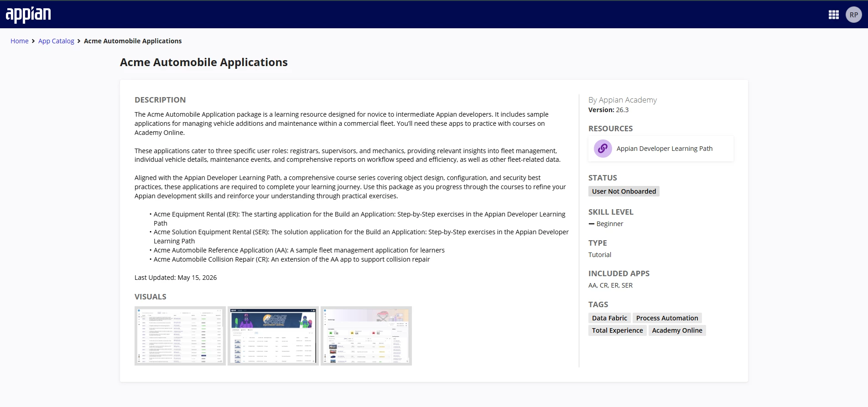This screenshot has height=407, width=868.
Task: Click the TYPE heading
Action: 598,243
